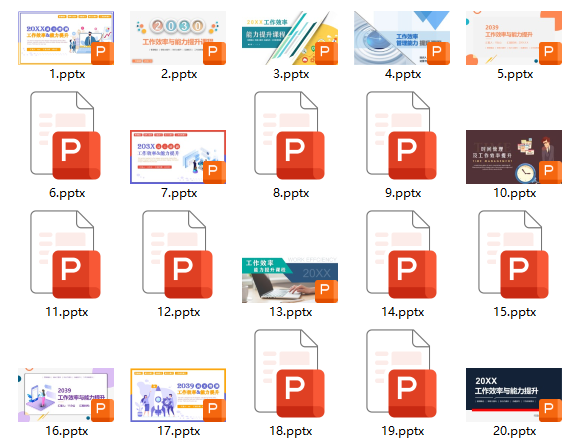Viewport: 569px width, 445px height.
Task: Select the 18.pptx PowerPoint file icon
Action: pyautogui.click(x=290, y=373)
